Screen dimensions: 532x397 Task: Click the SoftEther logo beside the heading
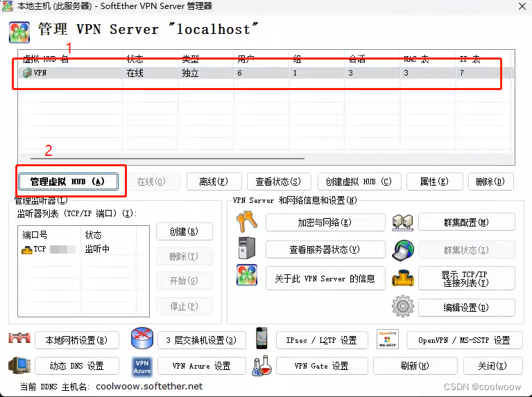pyautogui.click(x=19, y=32)
